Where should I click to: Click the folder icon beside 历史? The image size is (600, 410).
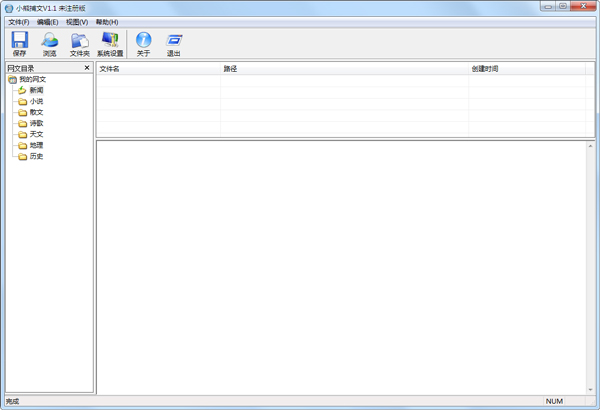pyautogui.click(x=23, y=157)
